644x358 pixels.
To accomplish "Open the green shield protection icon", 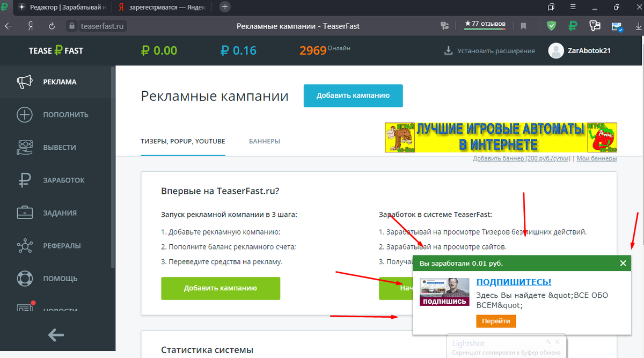I will (x=551, y=26).
